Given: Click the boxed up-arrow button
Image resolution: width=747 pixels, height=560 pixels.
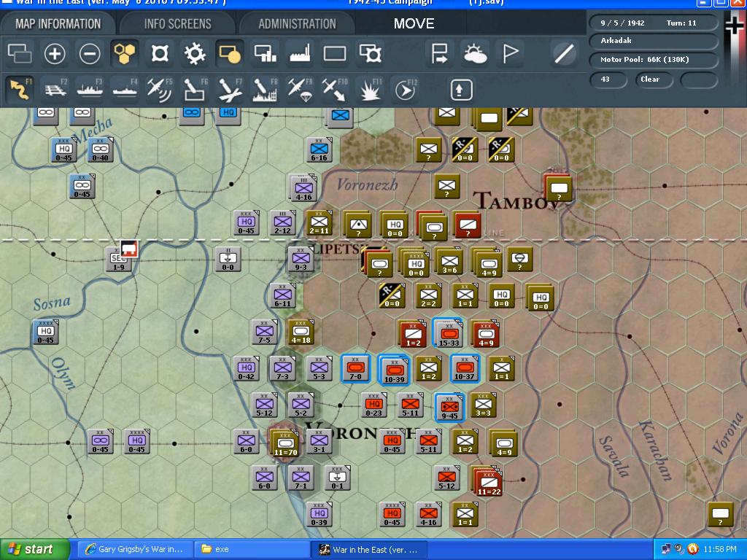Looking at the screenshot, I should tap(460, 90).
